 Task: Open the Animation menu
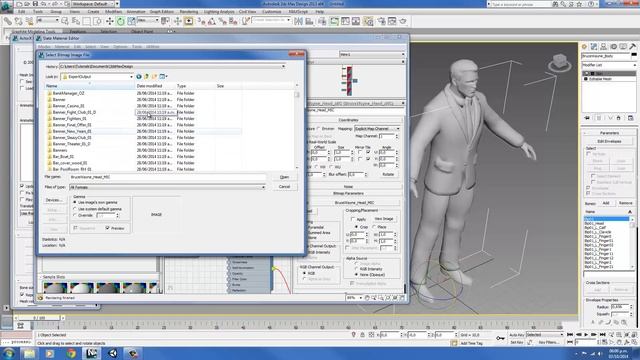(136, 12)
